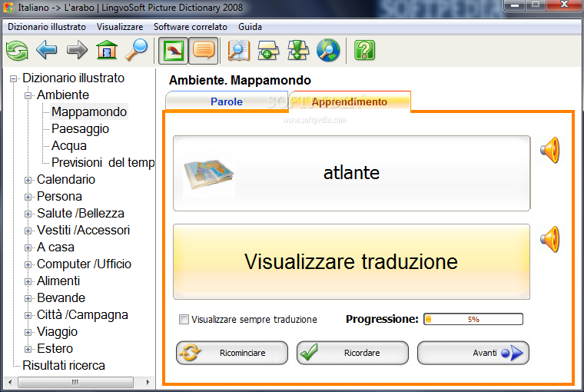Enable Visualizzare sempre traduzione checkbox
584x392 pixels.
184,319
